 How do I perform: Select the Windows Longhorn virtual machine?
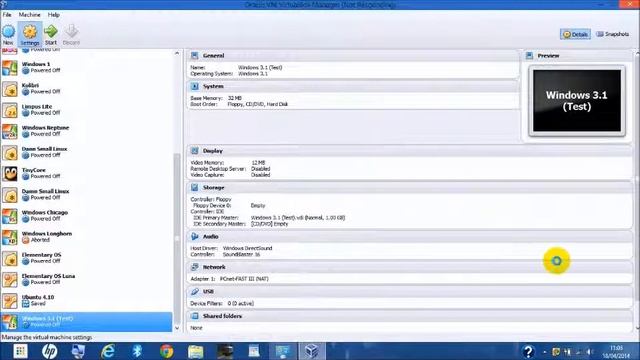coord(87,237)
